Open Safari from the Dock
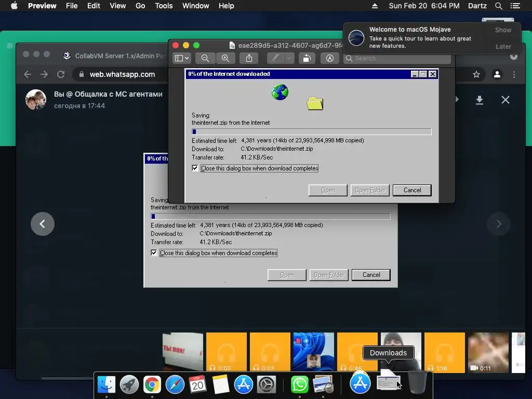This screenshot has width=532, height=399. click(175, 384)
